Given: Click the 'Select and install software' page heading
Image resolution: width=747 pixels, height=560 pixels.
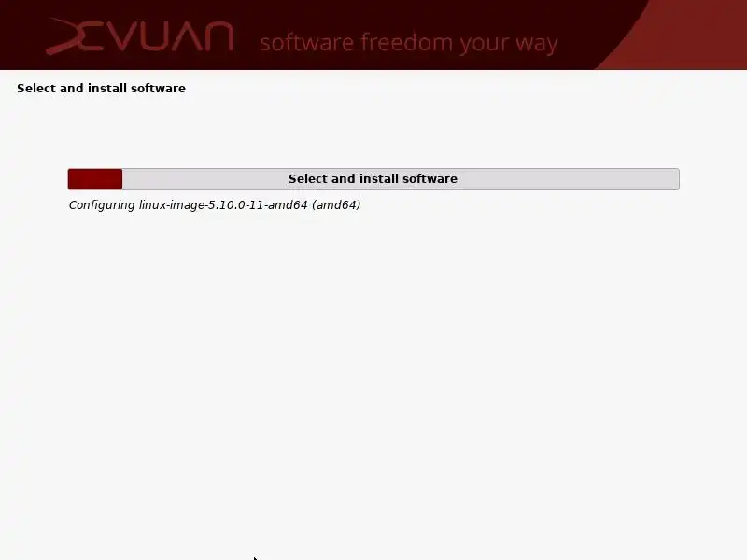Looking at the screenshot, I should tap(101, 88).
